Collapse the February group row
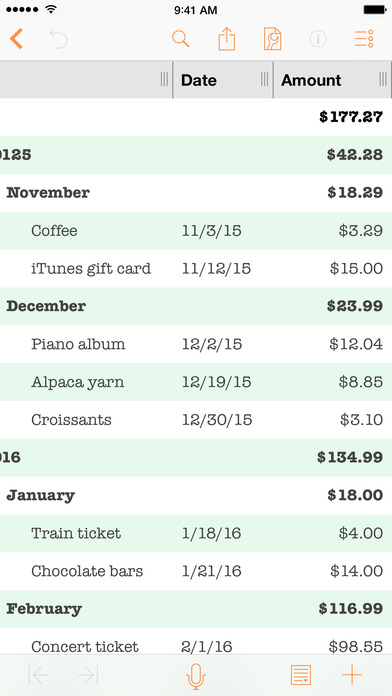Viewport: 392px width, 696px height. point(196,609)
